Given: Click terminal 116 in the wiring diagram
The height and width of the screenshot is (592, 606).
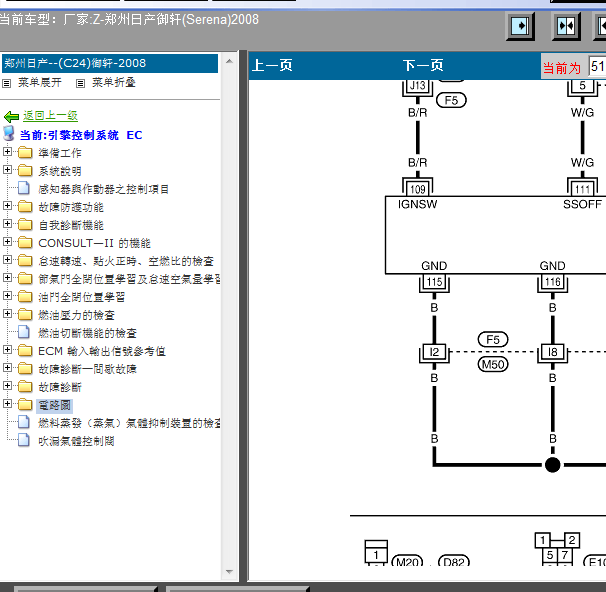Looking at the screenshot, I should pos(553,282).
